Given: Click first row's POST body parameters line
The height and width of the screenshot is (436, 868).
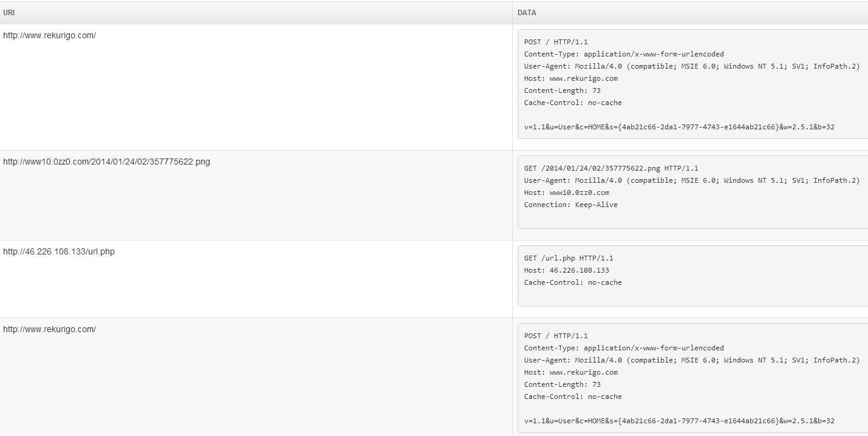Looking at the screenshot, I should [x=679, y=127].
